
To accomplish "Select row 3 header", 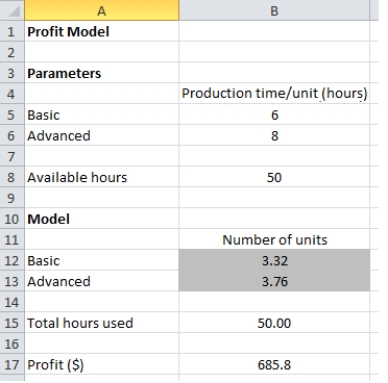I will (12, 73).
